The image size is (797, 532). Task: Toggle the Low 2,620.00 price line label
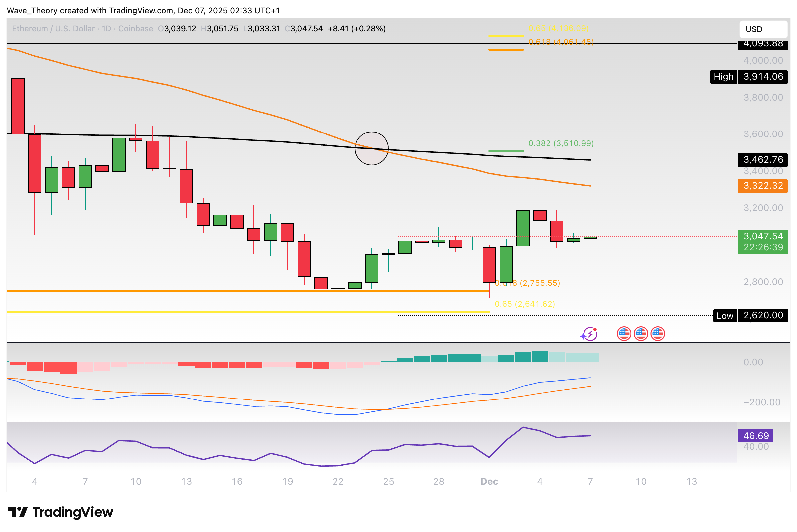point(725,316)
